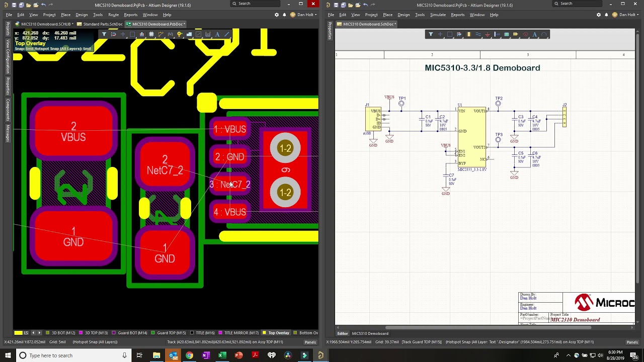The width and height of the screenshot is (644, 362).
Task: Open the Place menu in schematic window
Action: [387, 15]
